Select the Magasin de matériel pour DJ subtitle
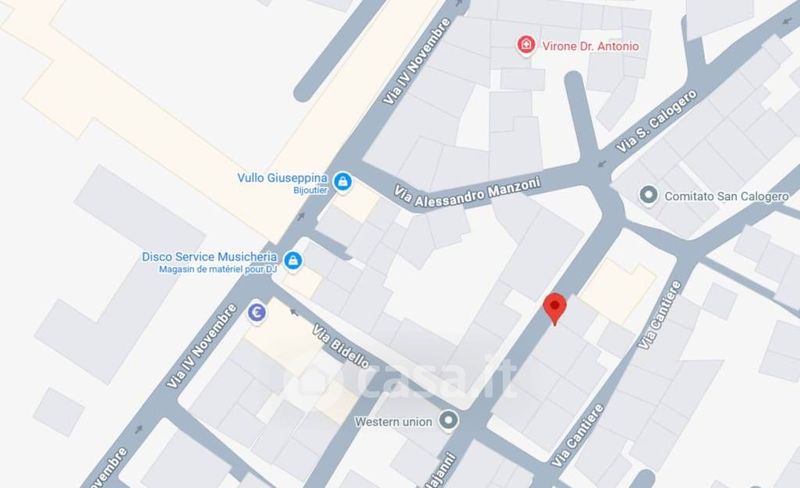 pyautogui.click(x=218, y=269)
